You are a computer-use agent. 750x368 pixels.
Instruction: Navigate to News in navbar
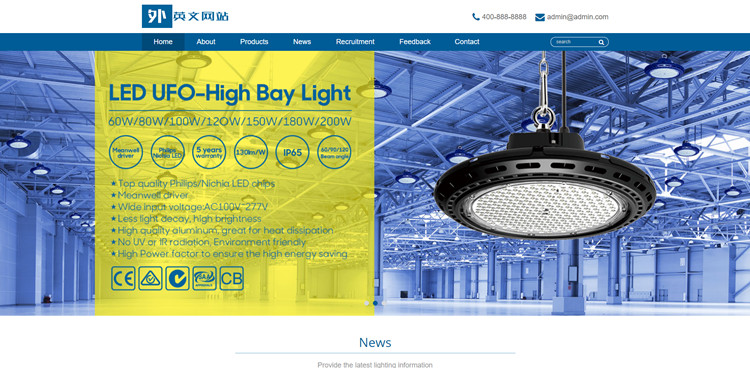302,42
